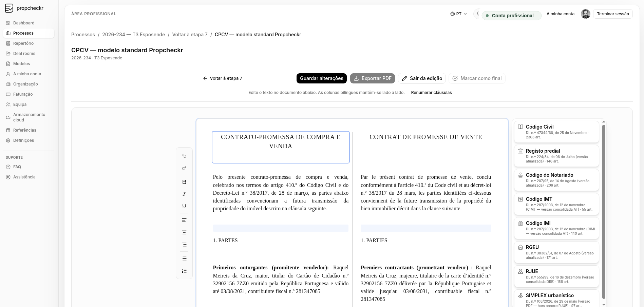This screenshot has height=307, width=644.
Task: Align text left
Action: coord(184,220)
